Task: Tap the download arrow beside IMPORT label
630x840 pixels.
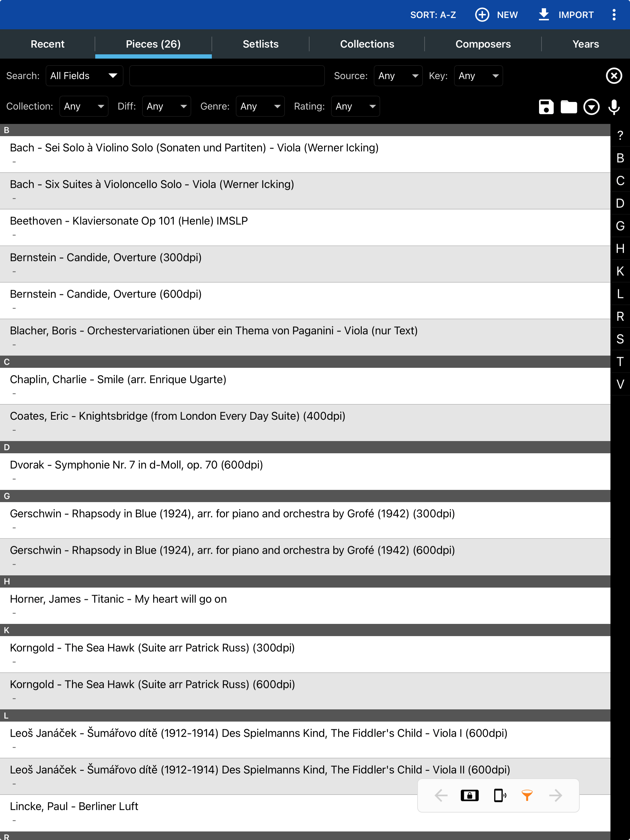Action: click(x=542, y=15)
